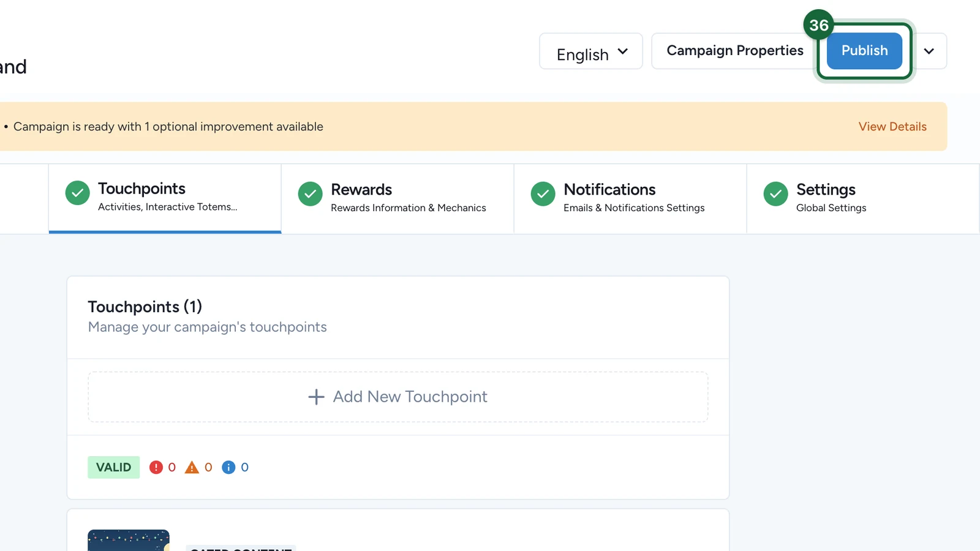Switch to the Notifications tab

tap(630, 198)
